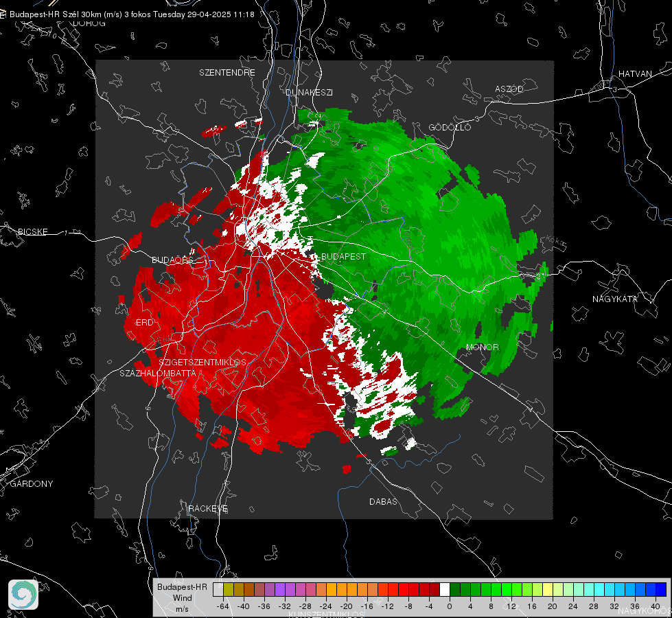The height and width of the screenshot is (618, 672).
Task: Select the NAGYKÁTA label
Action: point(615,299)
